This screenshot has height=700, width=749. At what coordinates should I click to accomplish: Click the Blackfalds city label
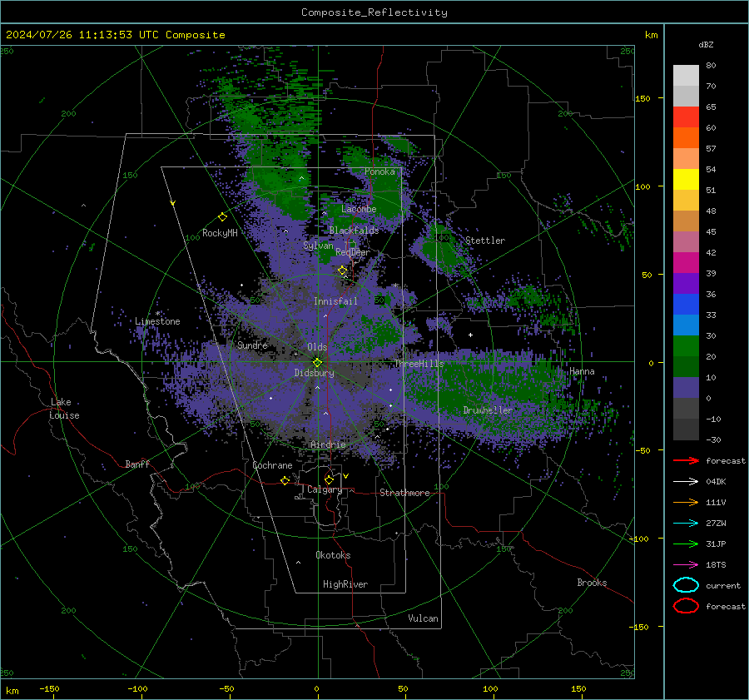coord(354,231)
